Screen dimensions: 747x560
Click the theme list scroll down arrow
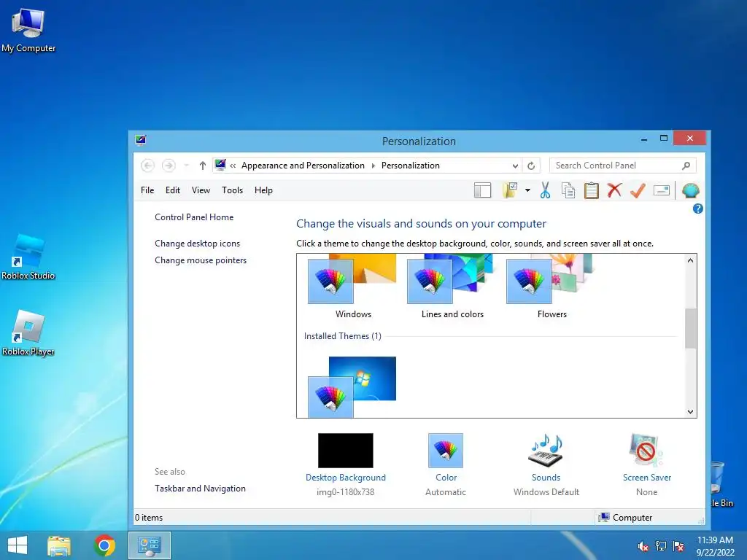[x=690, y=412]
